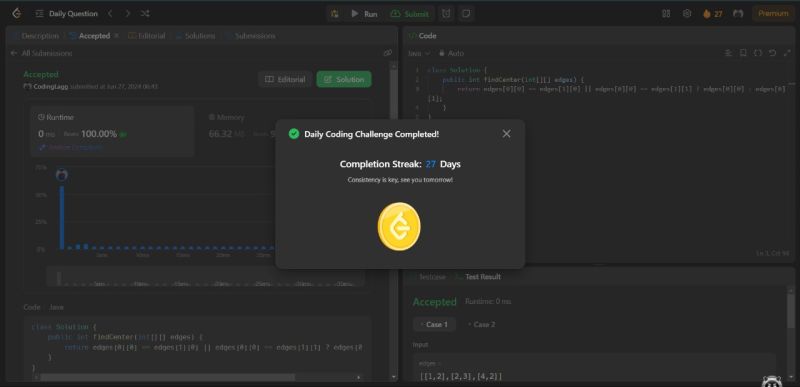This screenshot has width=800, height=387.
Task: Click the green checkmark in dialog header
Action: pos(294,134)
